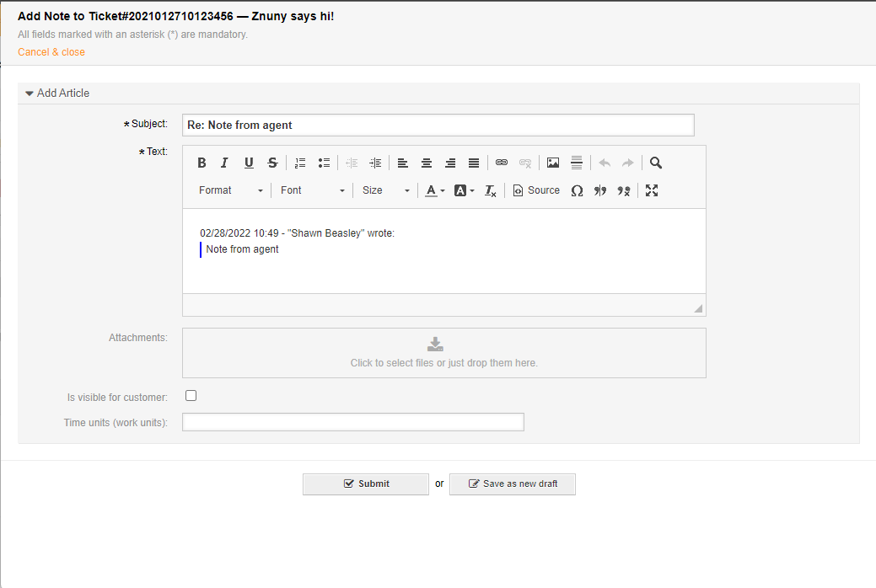Open the text color picker

click(x=434, y=191)
